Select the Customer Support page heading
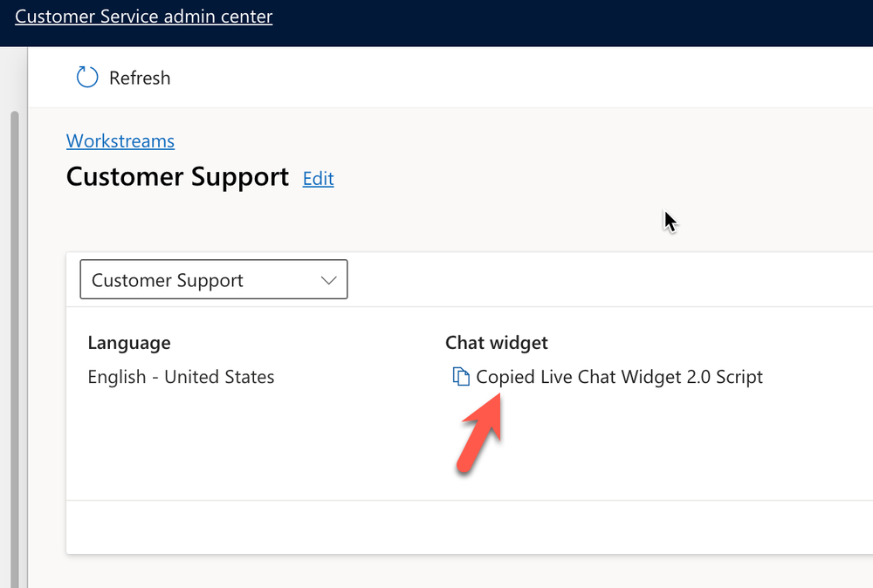873x588 pixels. [177, 177]
